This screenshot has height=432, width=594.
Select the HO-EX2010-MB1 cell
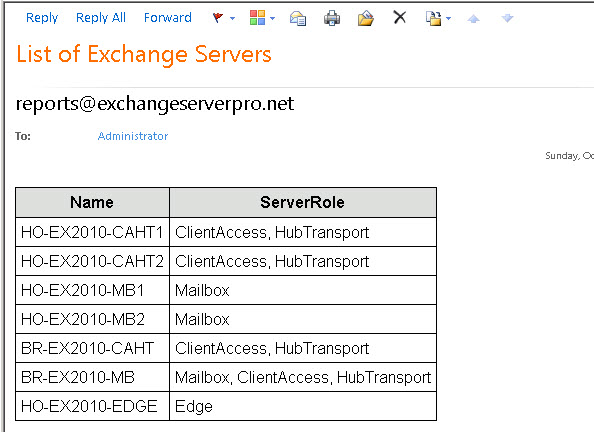(92, 290)
